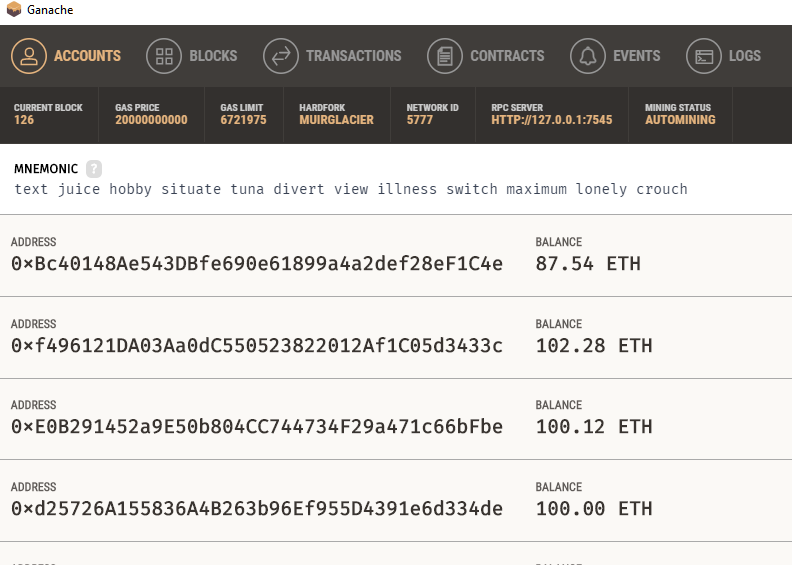The height and width of the screenshot is (565, 792).
Task: Click the gas limit value 6721975
Action: click(243, 120)
